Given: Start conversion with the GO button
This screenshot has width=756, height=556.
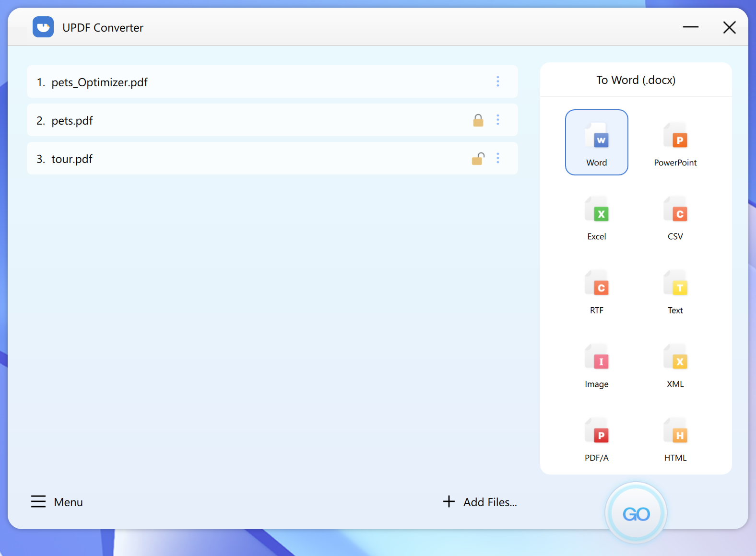Looking at the screenshot, I should click(x=636, y=513).
